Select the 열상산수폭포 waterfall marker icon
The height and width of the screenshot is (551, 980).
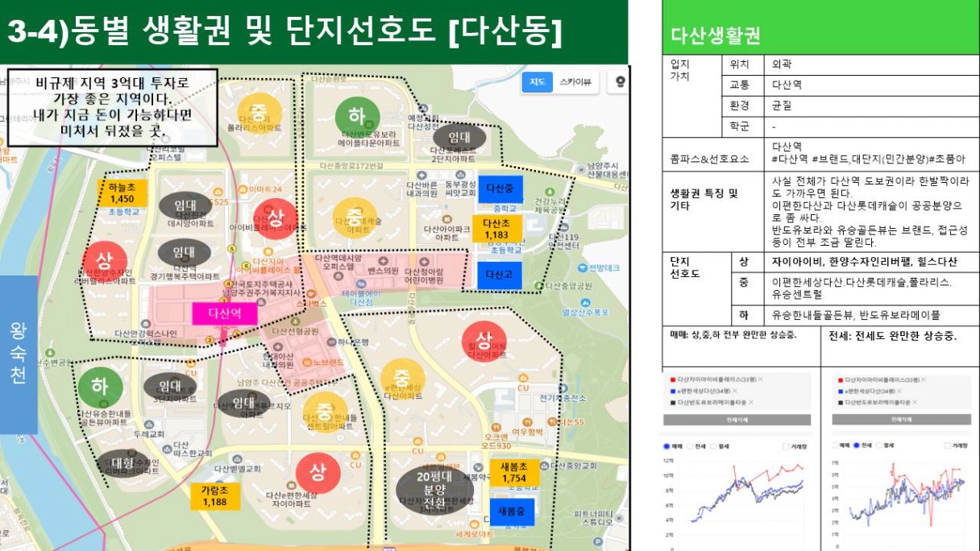(586, 302)
